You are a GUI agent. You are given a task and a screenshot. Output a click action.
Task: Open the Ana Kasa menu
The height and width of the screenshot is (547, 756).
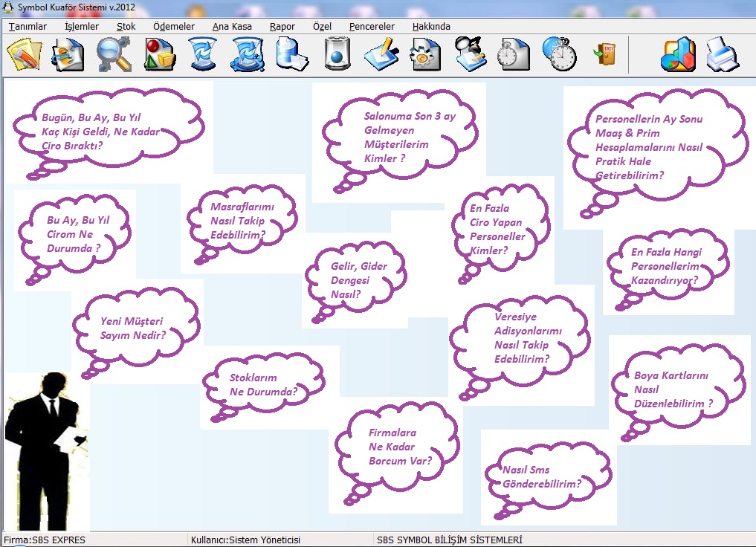coord(232,27)
